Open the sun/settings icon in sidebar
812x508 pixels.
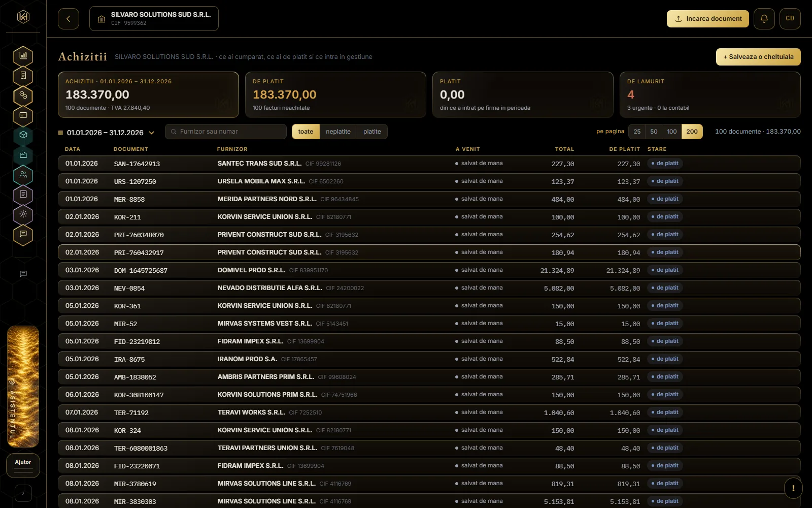[23, 214]
